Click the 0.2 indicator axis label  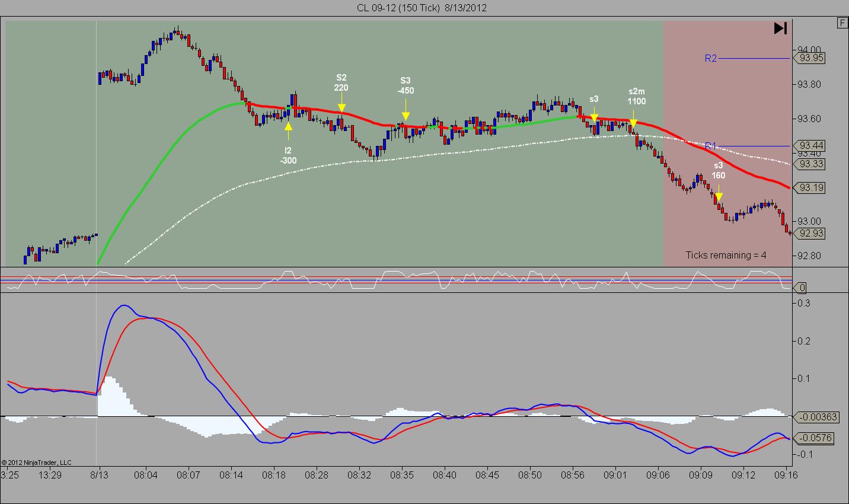pos(804,341)
